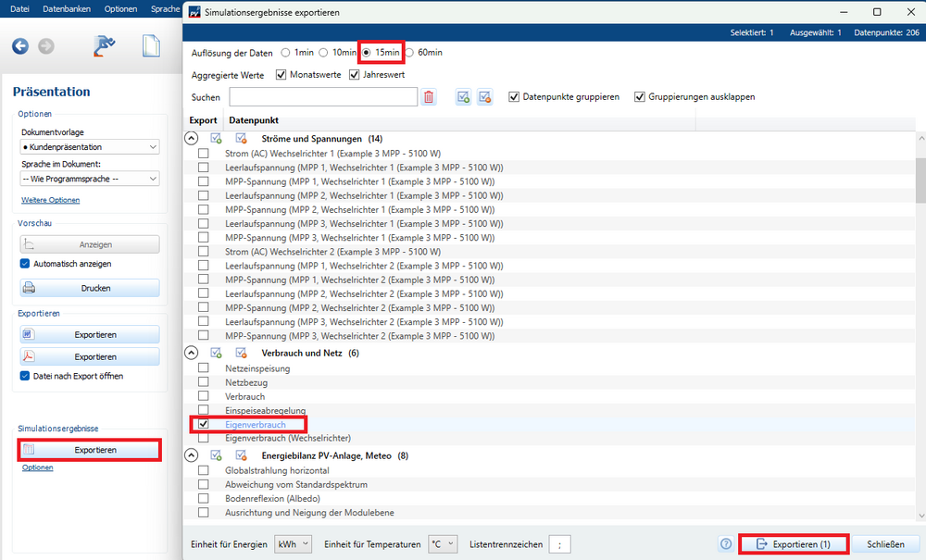Screen dimensions: 926x560
Task: Deselect all in Ströme und Spannungen group
Action: point(241,138)
